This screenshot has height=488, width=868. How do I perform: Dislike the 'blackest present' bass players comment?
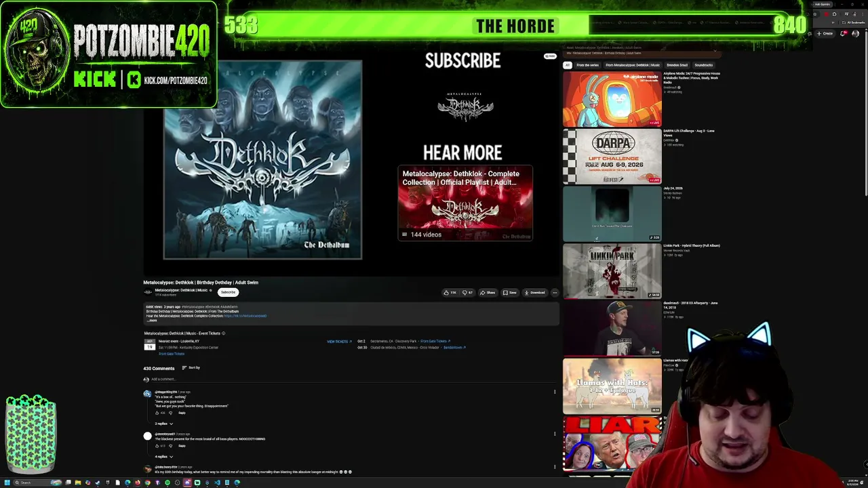click(170, 446)
